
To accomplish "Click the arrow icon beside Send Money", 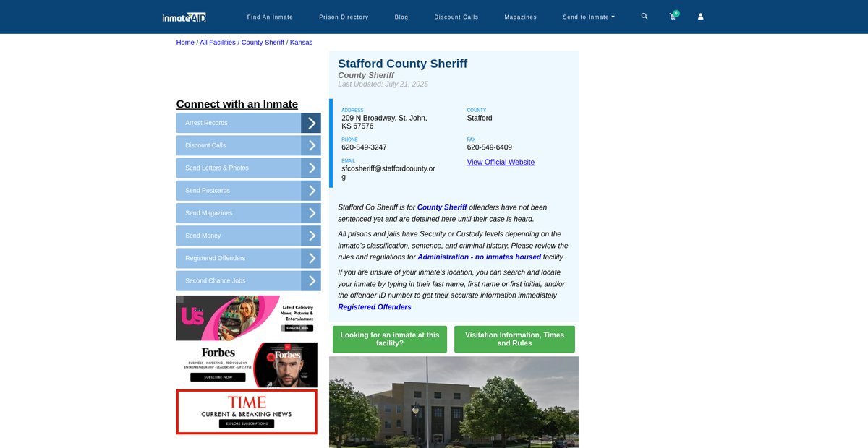I will (311, 236).
